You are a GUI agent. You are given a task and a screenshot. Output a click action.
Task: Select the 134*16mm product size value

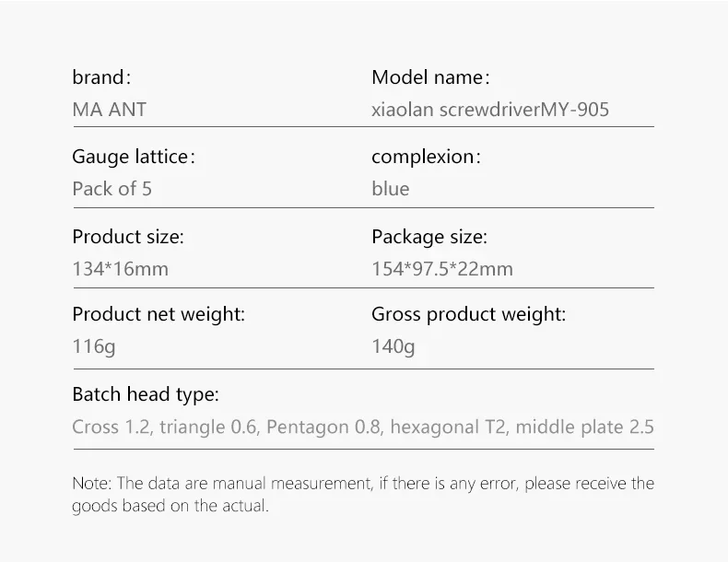click(x=120, y=269)
